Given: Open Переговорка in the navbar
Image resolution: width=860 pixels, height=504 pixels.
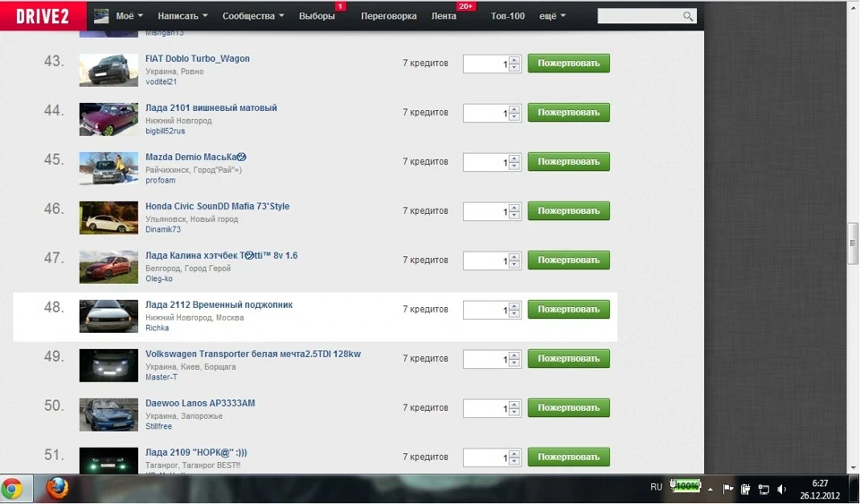Looking at the screenshot, I should point(388,16).
